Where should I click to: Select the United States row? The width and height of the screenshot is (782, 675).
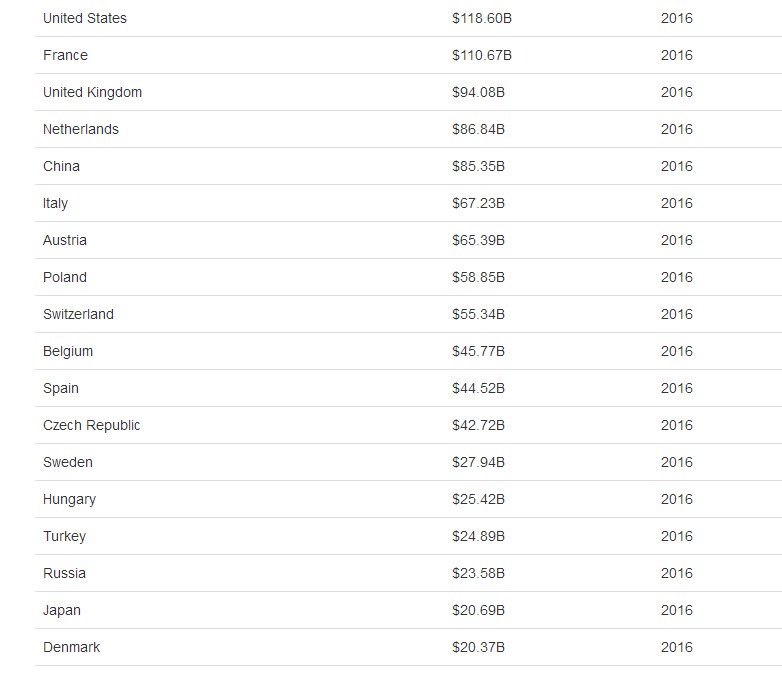click(x=408, y=18)
